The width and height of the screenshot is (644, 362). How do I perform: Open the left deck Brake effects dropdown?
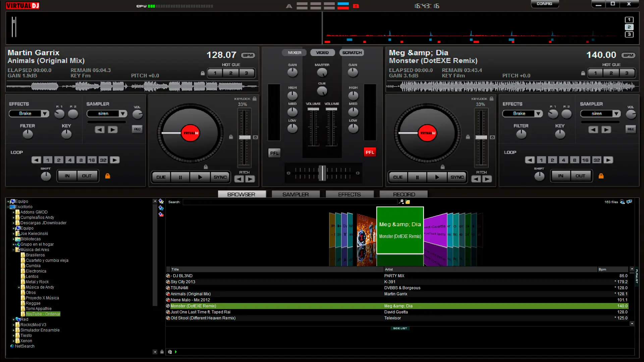click(x=45, y=114)
